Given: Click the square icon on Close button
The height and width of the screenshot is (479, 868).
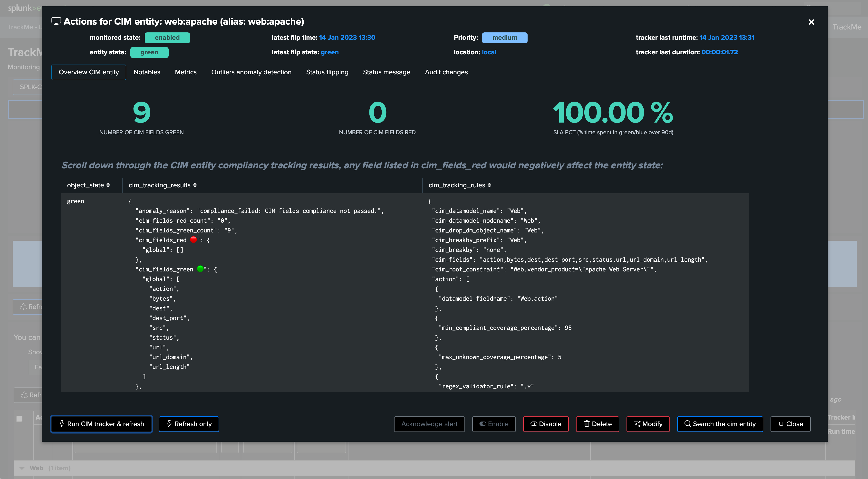Looking at the screenshot, I should (781, 424).
